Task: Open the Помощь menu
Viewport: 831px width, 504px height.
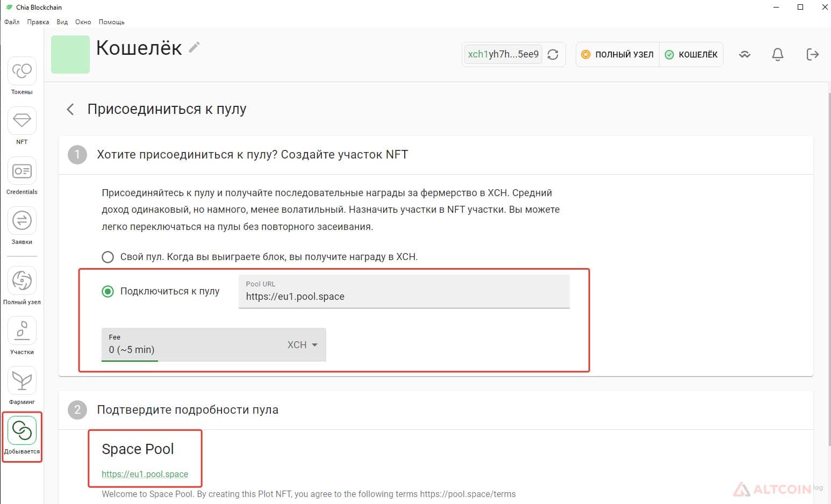Action: [112, 22]
